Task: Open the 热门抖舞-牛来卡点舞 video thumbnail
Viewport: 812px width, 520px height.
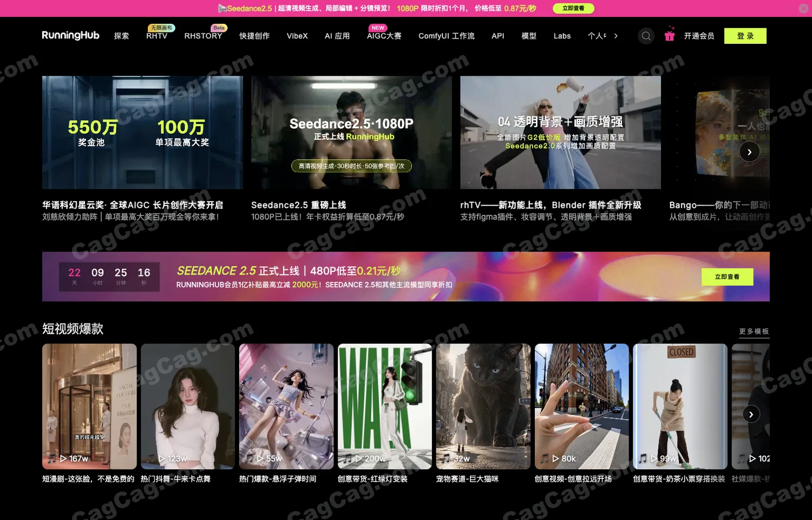Action: tap(188, 406)
